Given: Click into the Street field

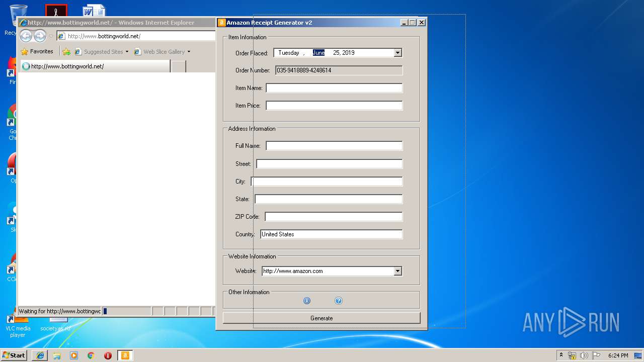Looking at the screenshot, I should click(329, 164).
